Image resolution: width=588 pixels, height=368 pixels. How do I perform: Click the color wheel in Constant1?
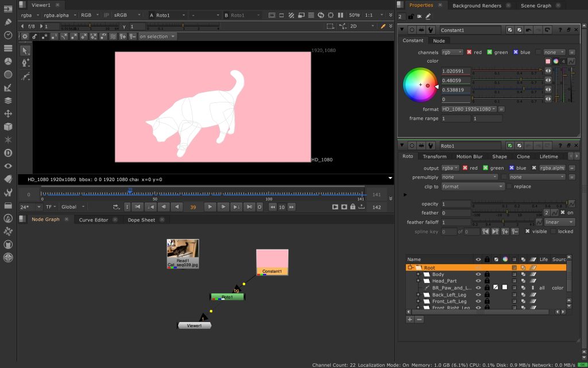420,85
